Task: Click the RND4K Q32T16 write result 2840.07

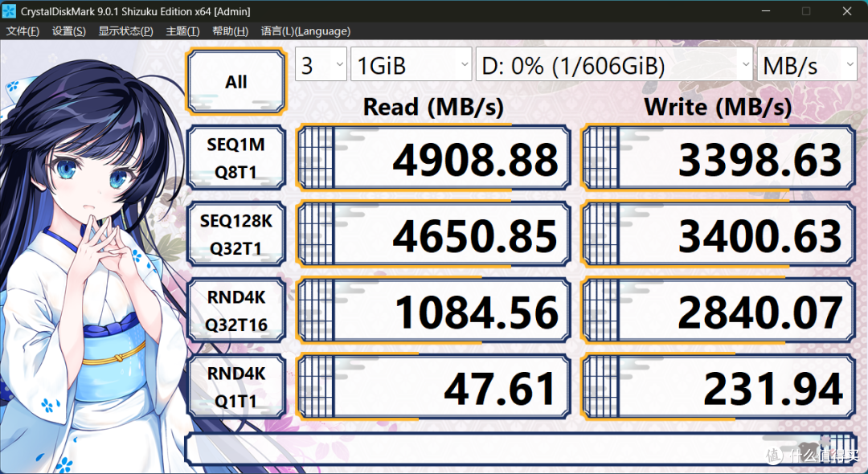Action: tap(719, 311)
